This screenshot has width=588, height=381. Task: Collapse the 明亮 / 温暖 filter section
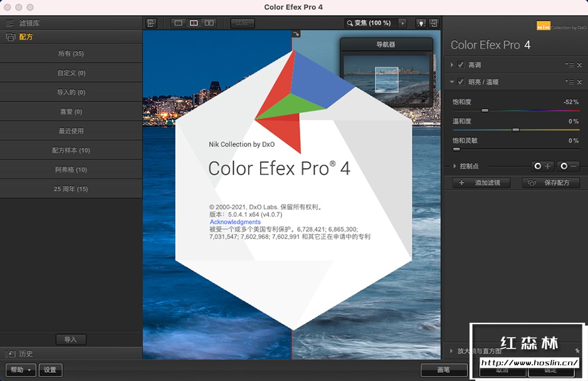(x=452, y=81)
